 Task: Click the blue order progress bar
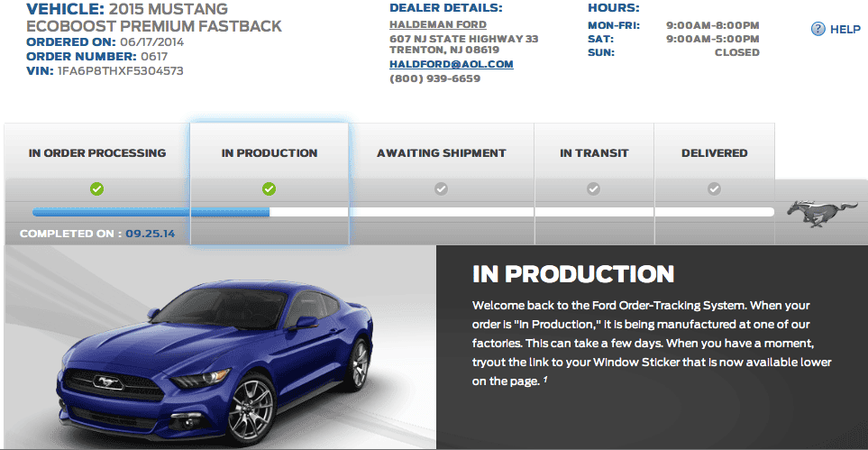point(151,212)
